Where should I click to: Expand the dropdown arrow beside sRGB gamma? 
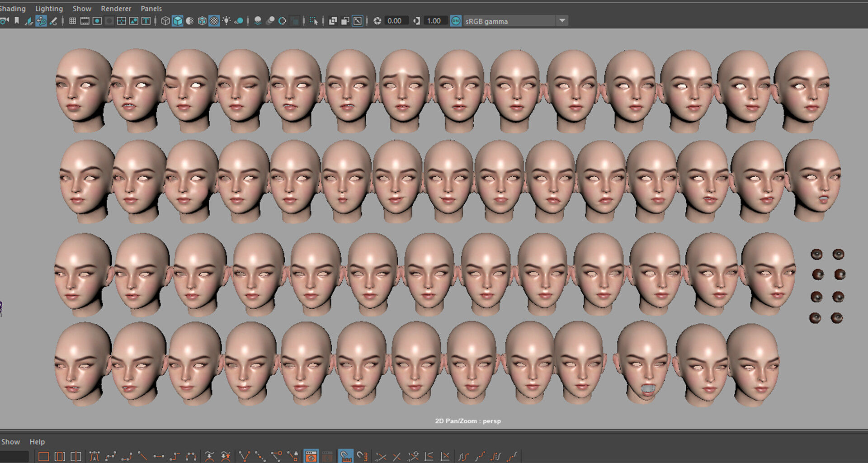[x=562, y=21]
